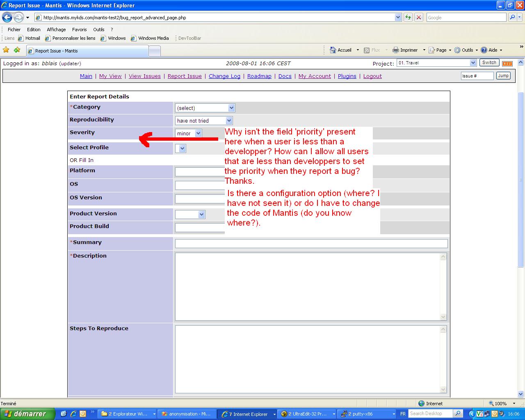
Task: Click the Imprimer printer icon
Action: tap(396, 50)
